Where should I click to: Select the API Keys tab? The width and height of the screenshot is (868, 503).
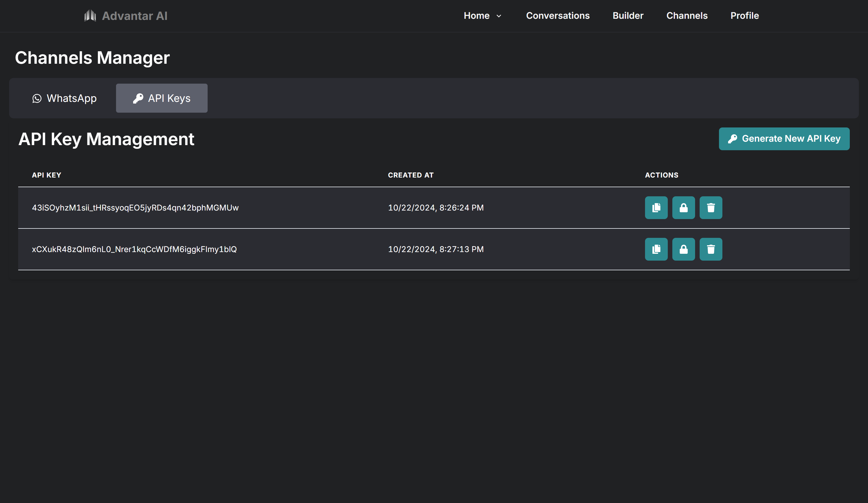pyautogui.click(x=162, y=98)
